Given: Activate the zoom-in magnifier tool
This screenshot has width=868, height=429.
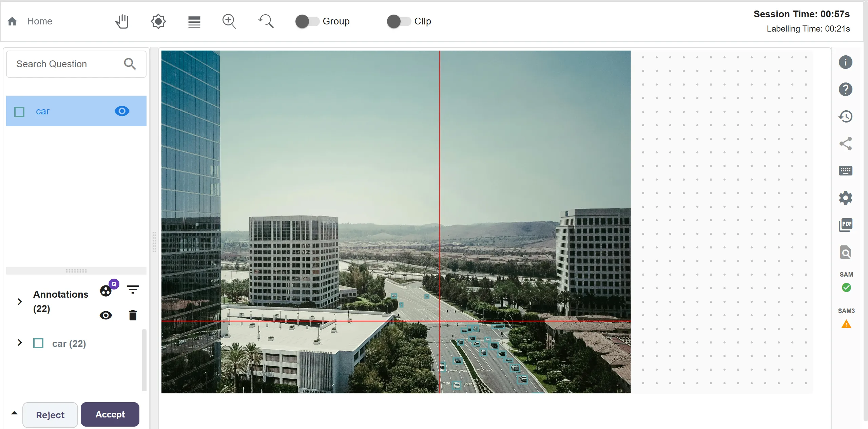Looking at the screenshot, I should (x=229, y=21).
